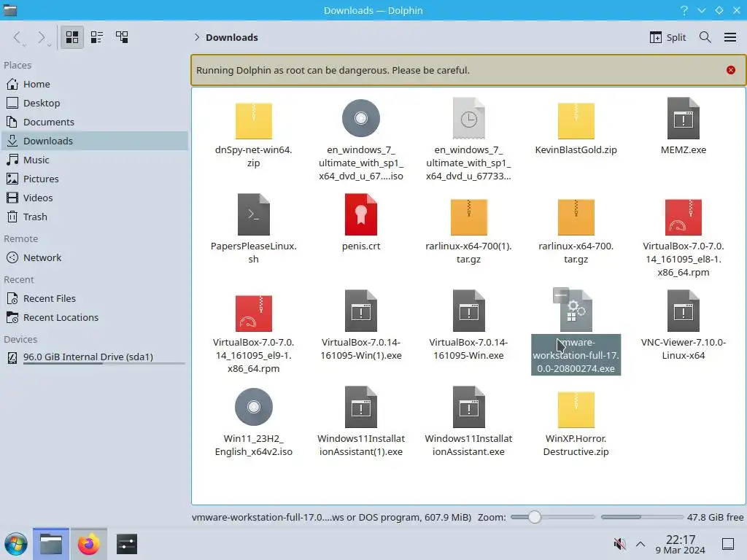
Task: Go forward with the right arrow
Action: (x=42, y=38)
